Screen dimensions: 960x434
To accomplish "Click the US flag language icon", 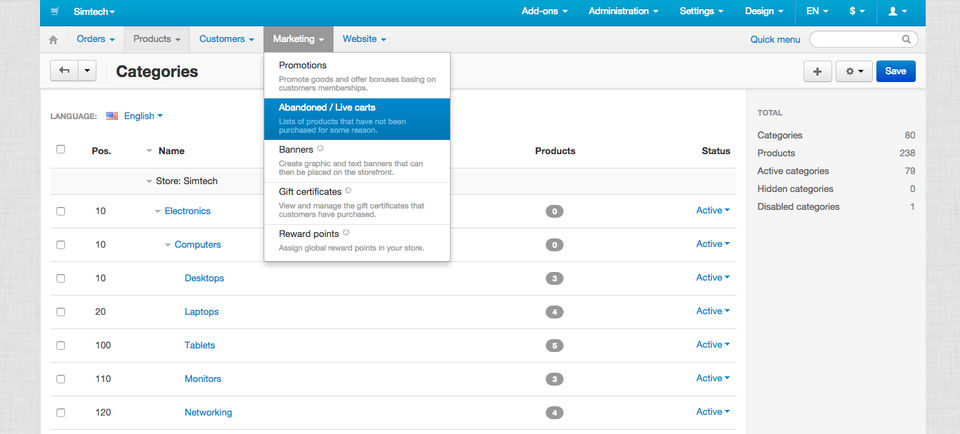I will [x=112, y=116].
